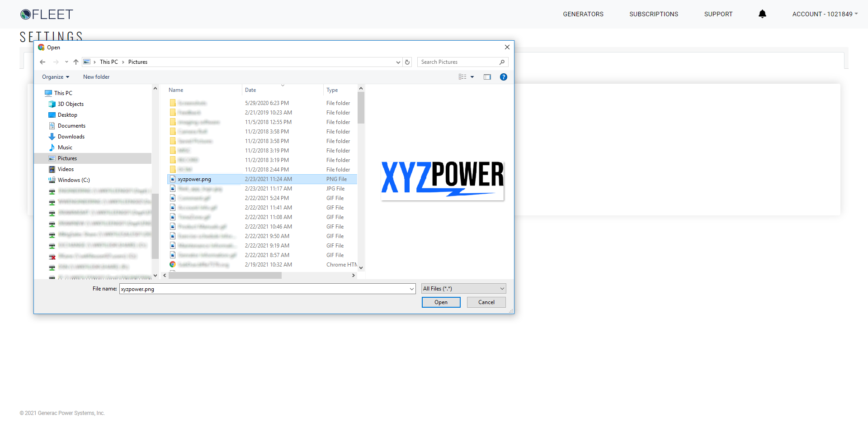Select 3D Objects in navigation pane
This screenshot has height=424, width=868.
(71, 104)
